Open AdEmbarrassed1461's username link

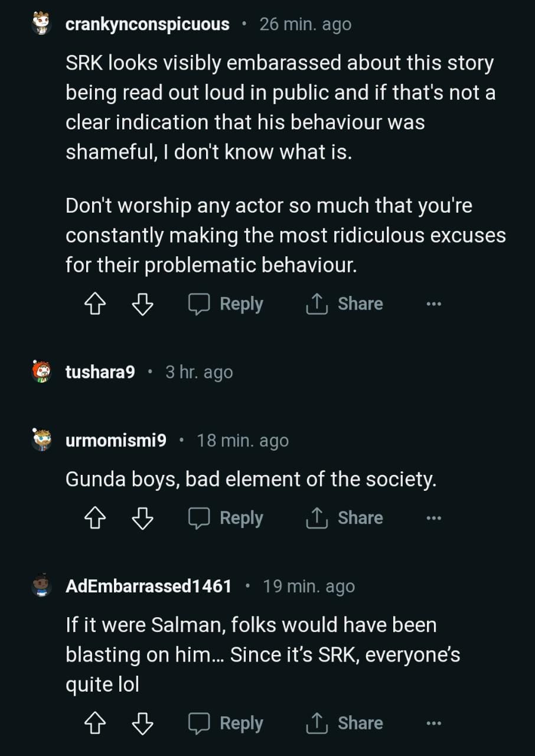tap(148, 586)
